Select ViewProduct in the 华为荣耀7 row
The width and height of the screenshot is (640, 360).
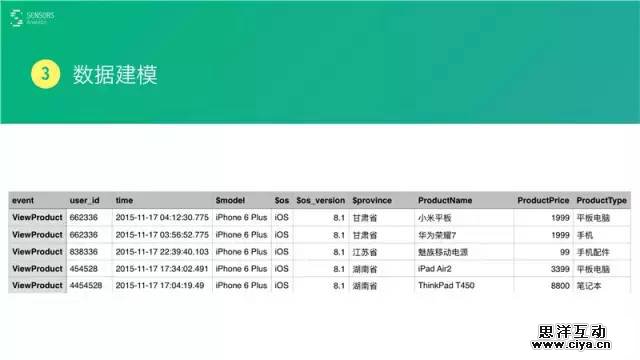coord(37,235)
